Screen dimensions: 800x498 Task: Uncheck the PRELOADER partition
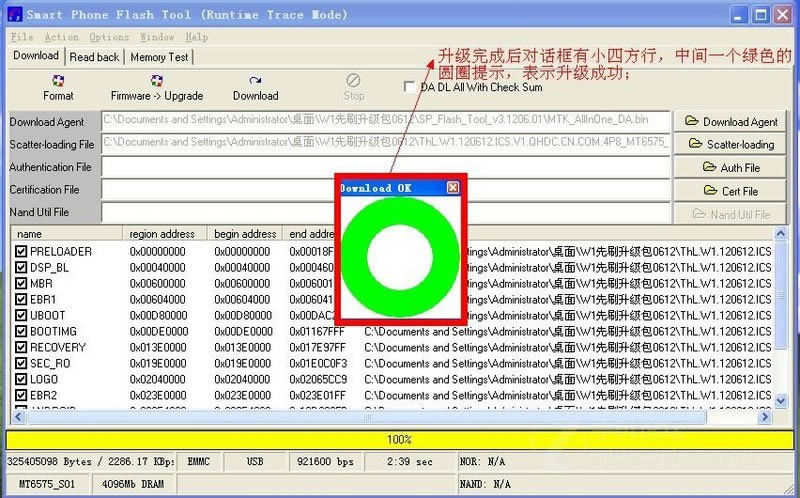(x=21, y=252)
